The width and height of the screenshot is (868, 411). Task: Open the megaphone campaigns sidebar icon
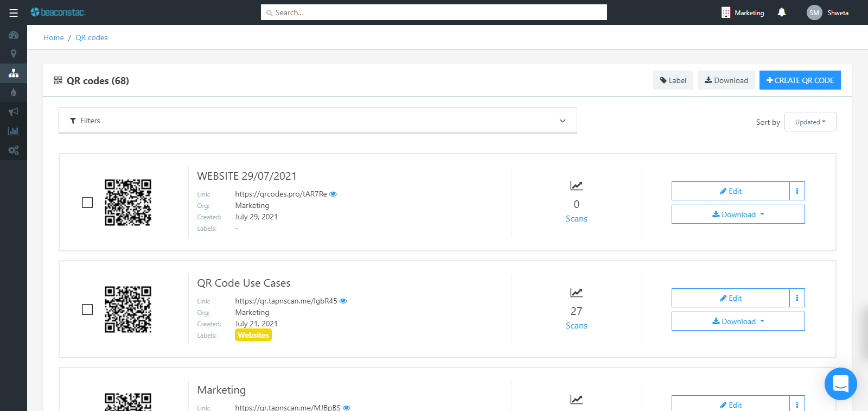click(14, 112)
